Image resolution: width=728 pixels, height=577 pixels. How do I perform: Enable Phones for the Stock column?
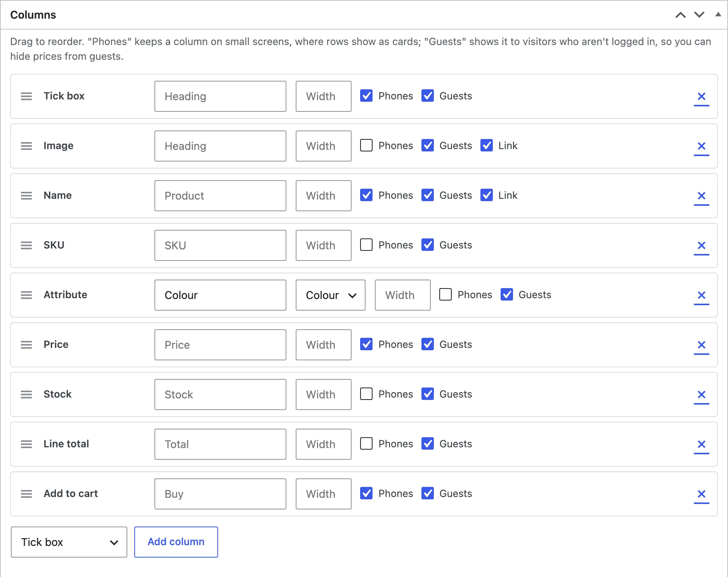coord(366,394)
